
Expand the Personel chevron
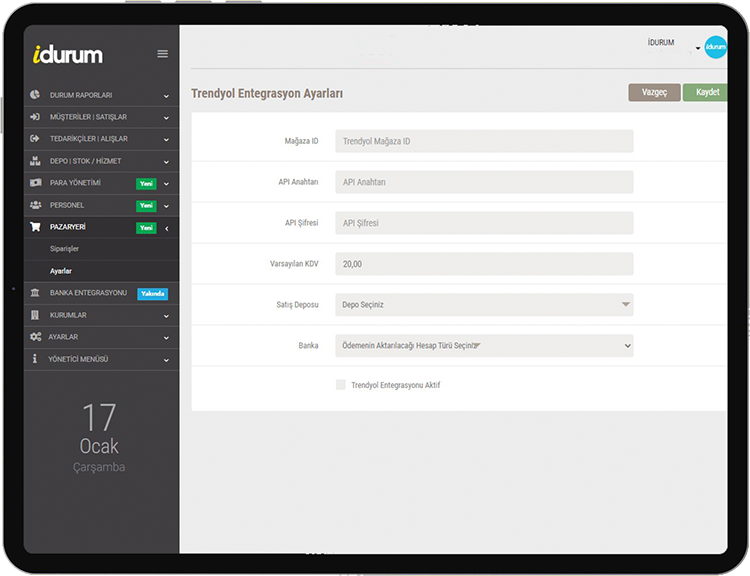pyautogui.click(x=166, y=206)
